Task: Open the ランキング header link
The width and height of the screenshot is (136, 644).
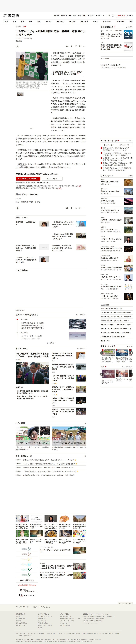Action: pyautogui.click(x=91, y=15)
